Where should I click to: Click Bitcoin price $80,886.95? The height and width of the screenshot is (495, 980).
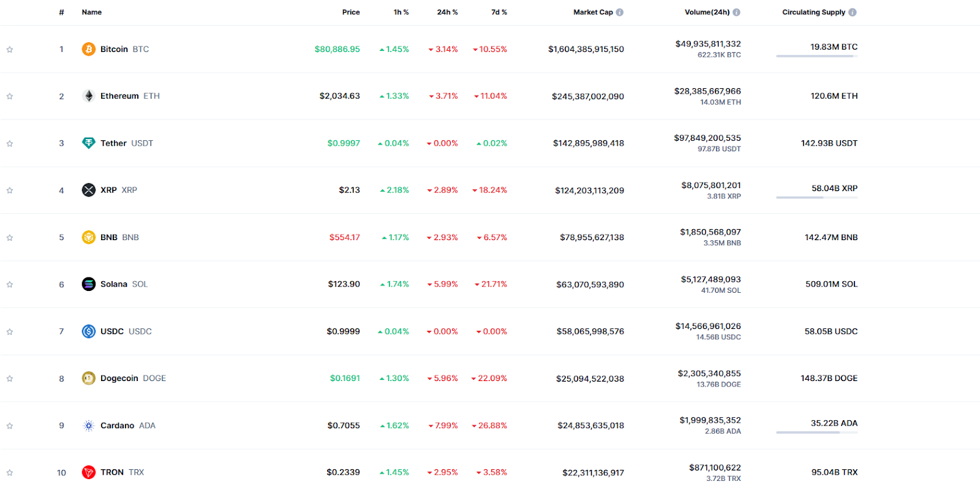pyautogui.click(x=337, y=49)
